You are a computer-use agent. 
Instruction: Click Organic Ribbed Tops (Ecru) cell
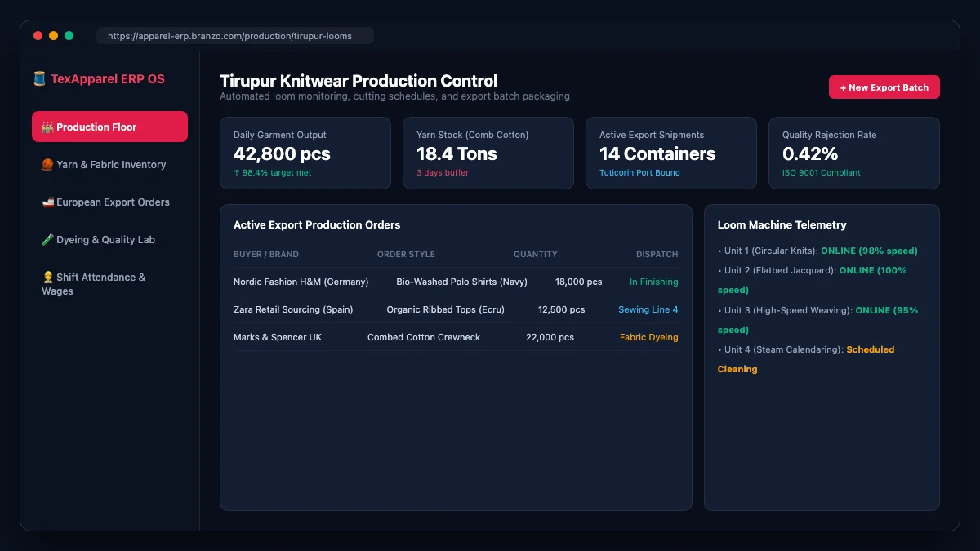click(446, 309)
